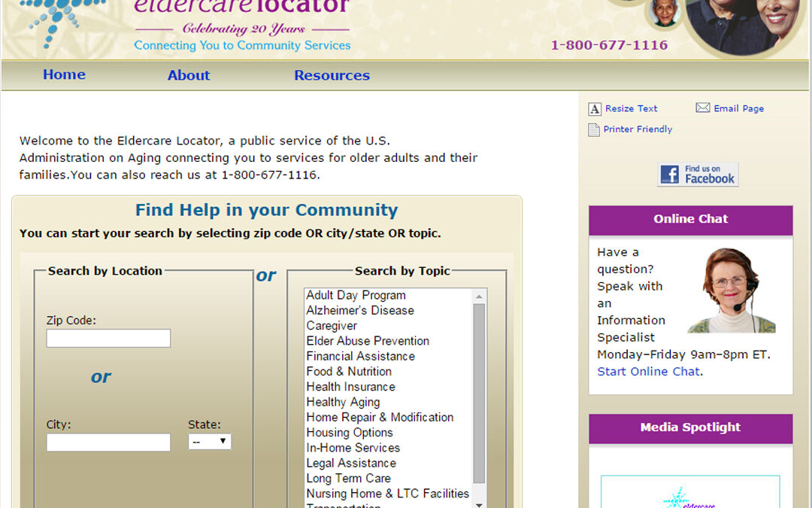The width and height of the screenshot is (812, 508).
Task: Click the Printer Friendly page icon
Action: (x=594, y=129)
